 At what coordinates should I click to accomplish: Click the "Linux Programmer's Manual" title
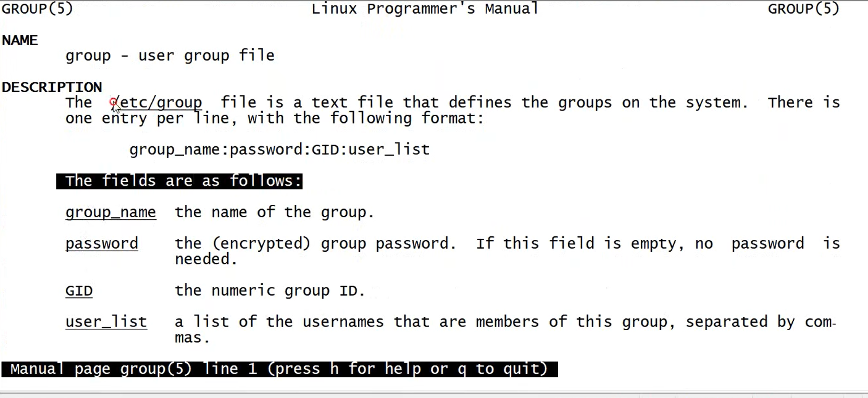point(425,9)
